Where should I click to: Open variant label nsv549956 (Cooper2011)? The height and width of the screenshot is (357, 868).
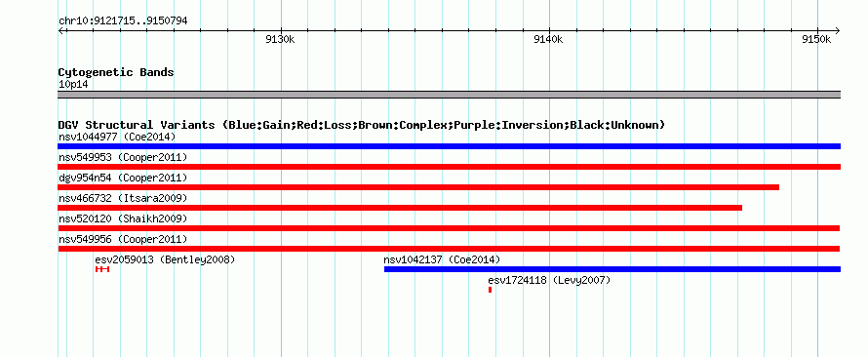tap(123, 239)
